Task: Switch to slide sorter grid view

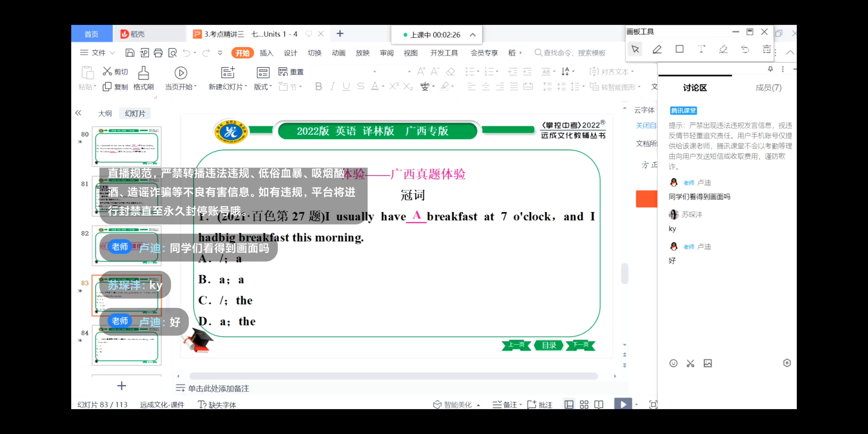Action: (x=584, y=405)
